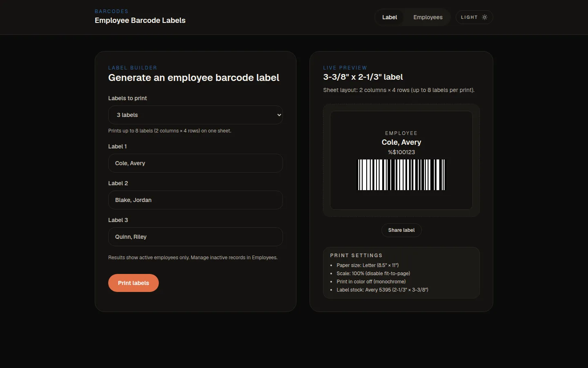Click the barcode image in the preview
588x368 pixels.
[x=401, y=175]
